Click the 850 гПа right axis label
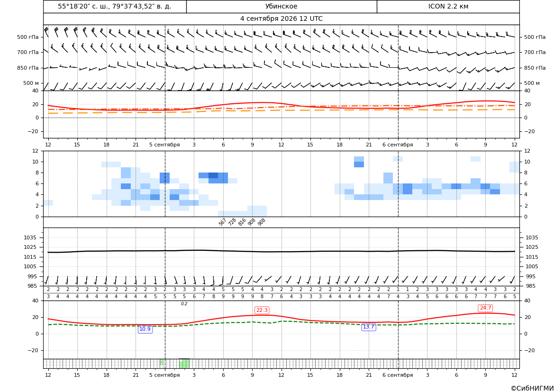The height and width of the screenshot is (392, 554). tap(535, 68)
